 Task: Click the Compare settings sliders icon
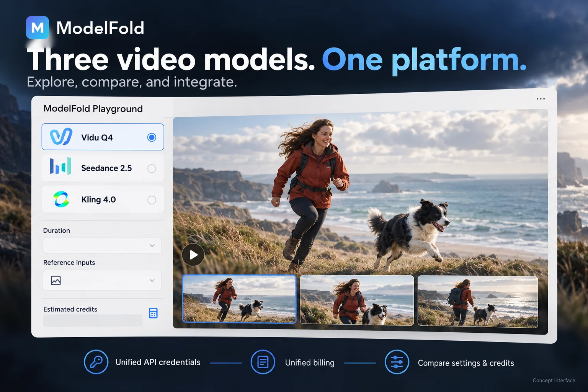click(397, 362)
